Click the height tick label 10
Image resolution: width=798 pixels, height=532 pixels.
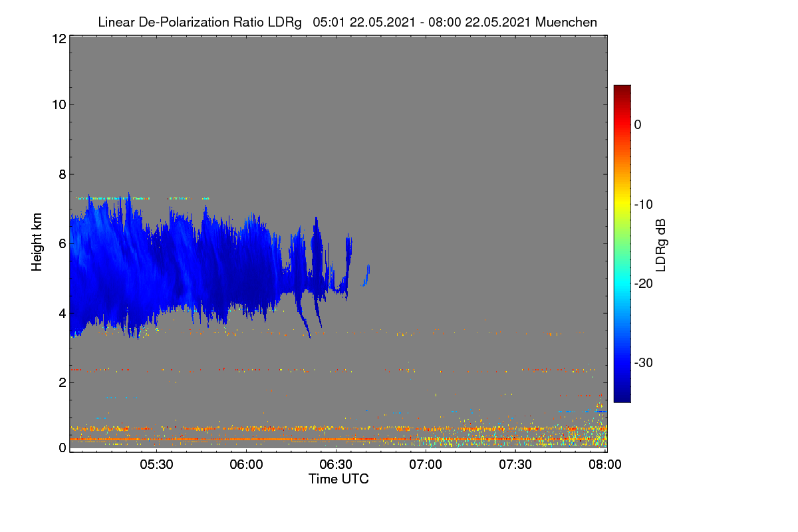point(58,104)
